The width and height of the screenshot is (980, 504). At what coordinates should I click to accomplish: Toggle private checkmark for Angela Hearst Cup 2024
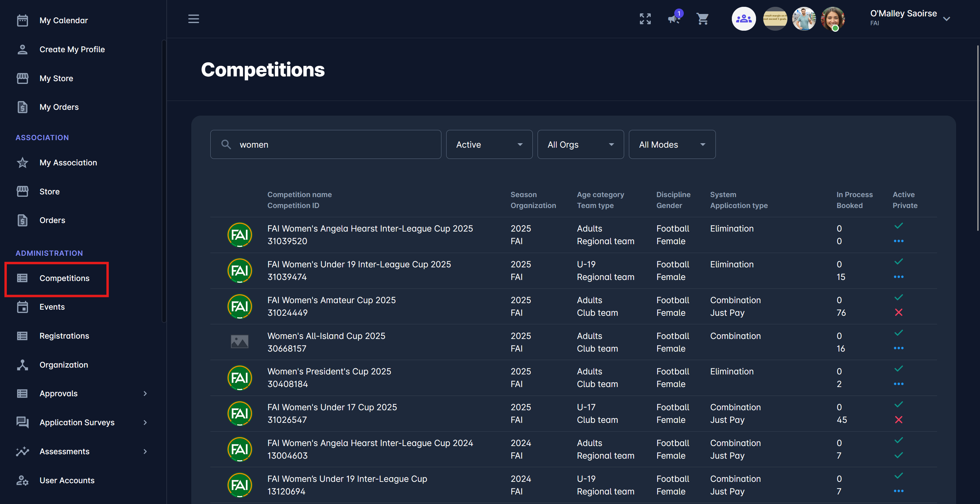point(898,455)
